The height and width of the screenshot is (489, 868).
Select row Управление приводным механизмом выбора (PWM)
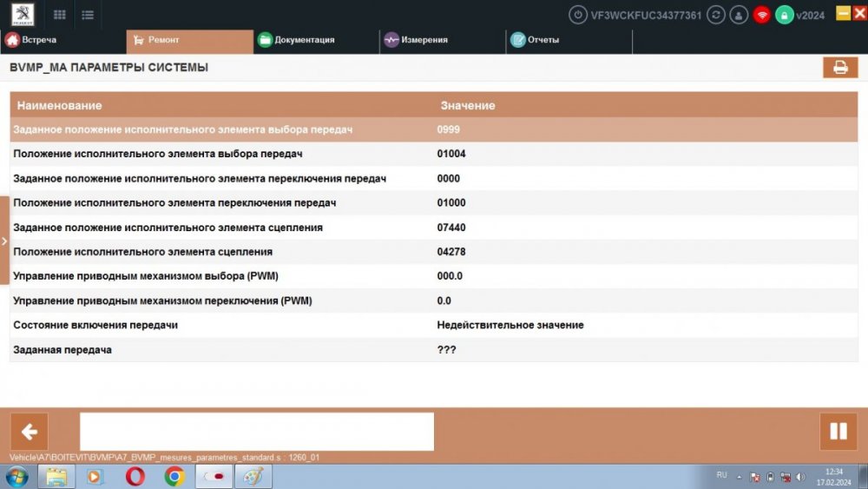point(434,276)
